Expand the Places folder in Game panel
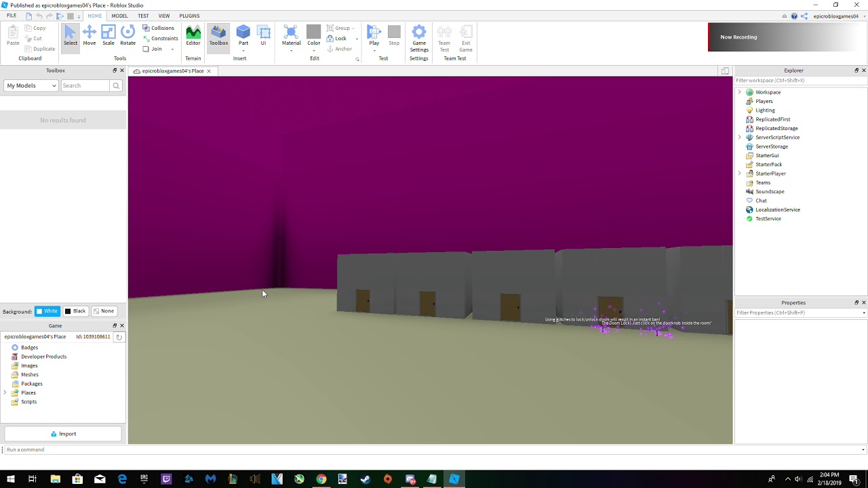The image size is (868, 488). pos(5,392)
